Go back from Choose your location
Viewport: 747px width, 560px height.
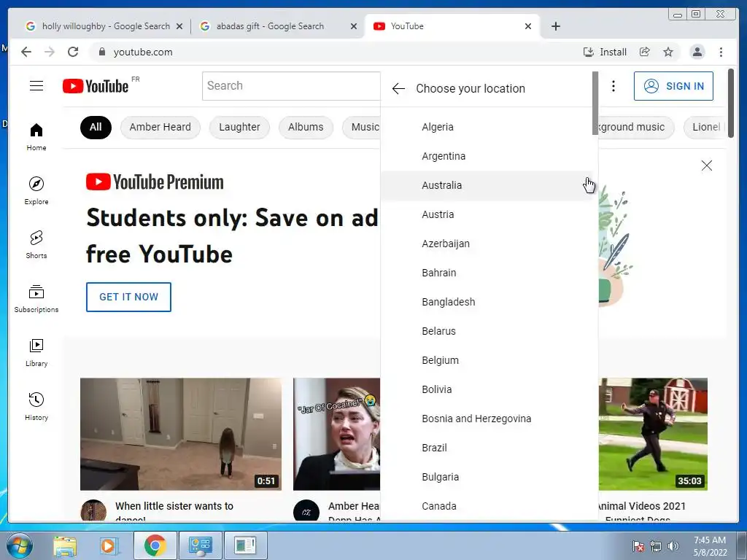coord(398,88)
